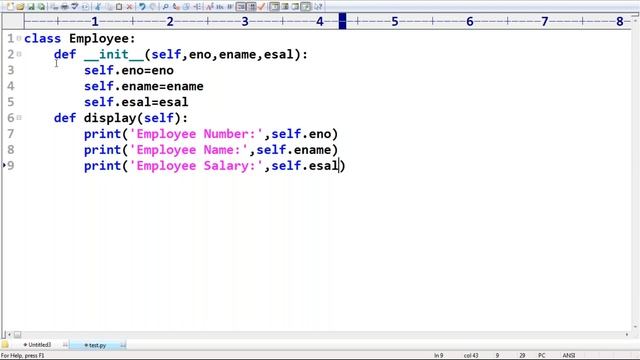Click 'display' in the def line

110,118
